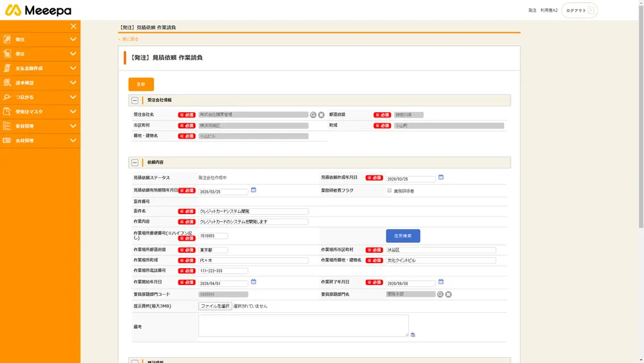
Task: Click the 作業場所都道府県 input field
Action: tap(213, 250)
